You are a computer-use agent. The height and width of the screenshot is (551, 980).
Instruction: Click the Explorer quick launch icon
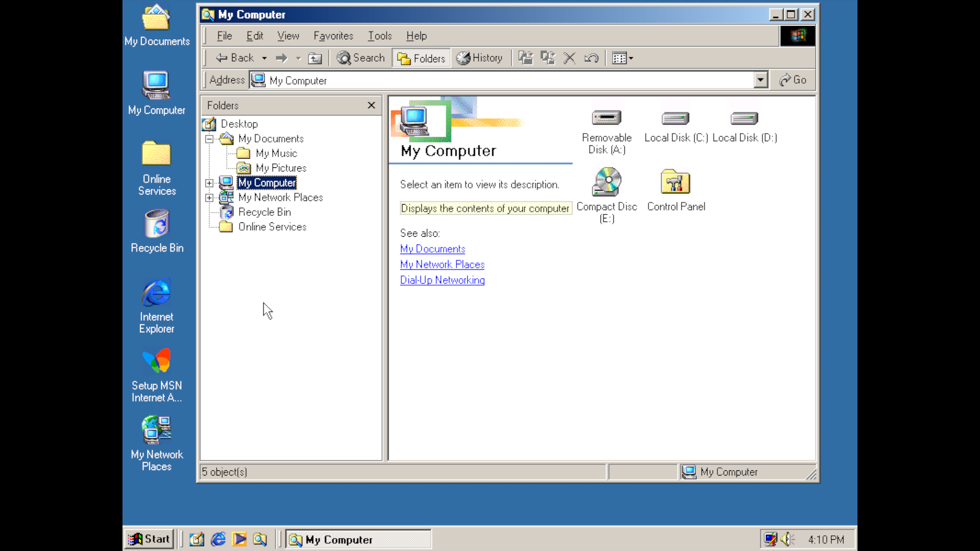[260, 539]
